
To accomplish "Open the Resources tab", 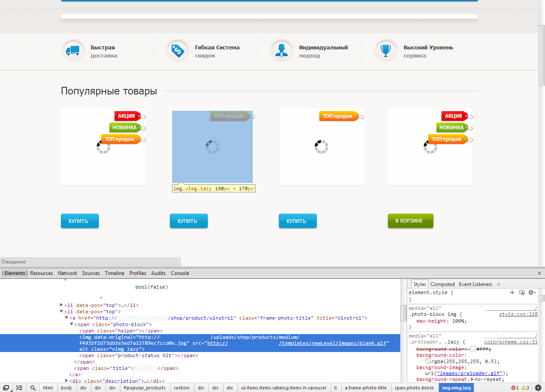I will 42,273.
